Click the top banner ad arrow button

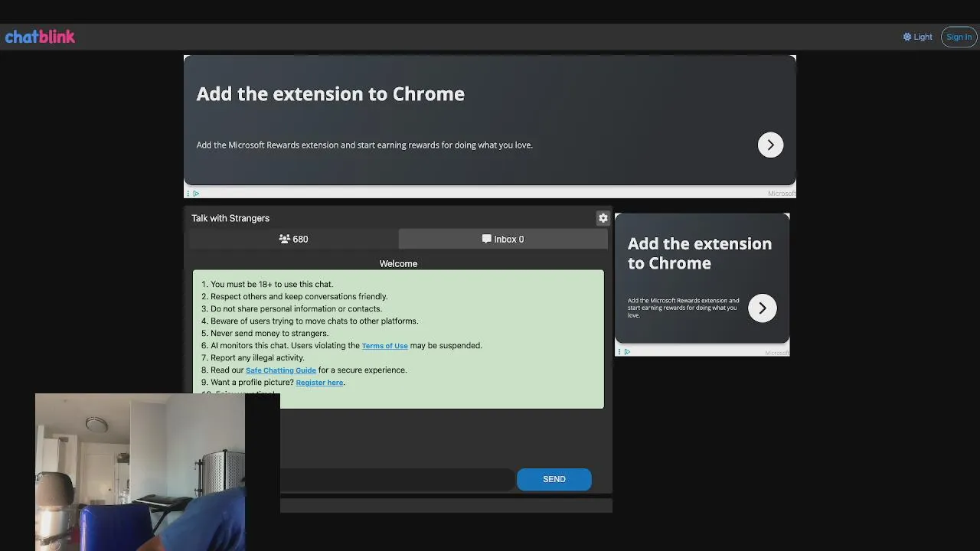tap(770, 145)
